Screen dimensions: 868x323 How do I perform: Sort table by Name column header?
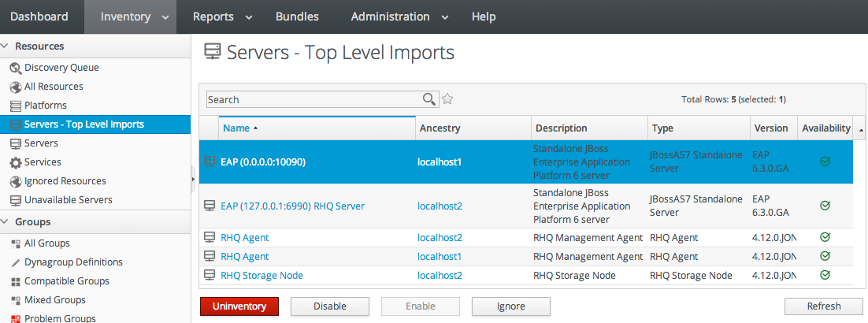[236, 128]
